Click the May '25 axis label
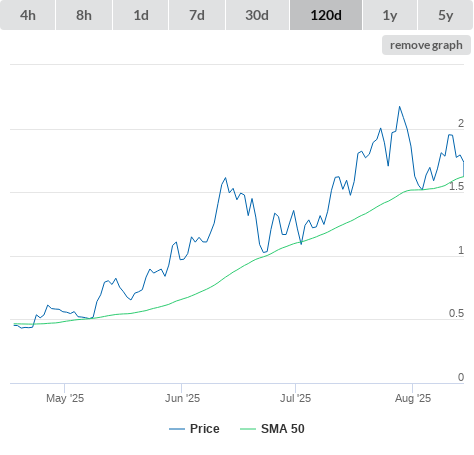The image size is (474, 455). point(65,398)
